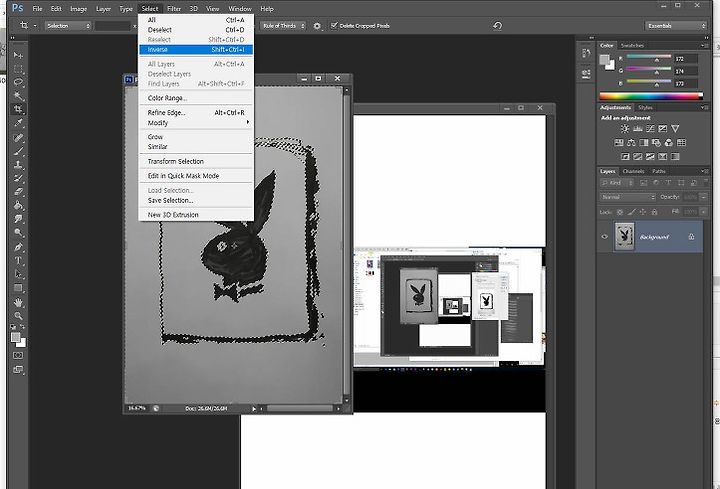Select the Path Selection tool
Viewport: 720px width, 489px height.
18,274
